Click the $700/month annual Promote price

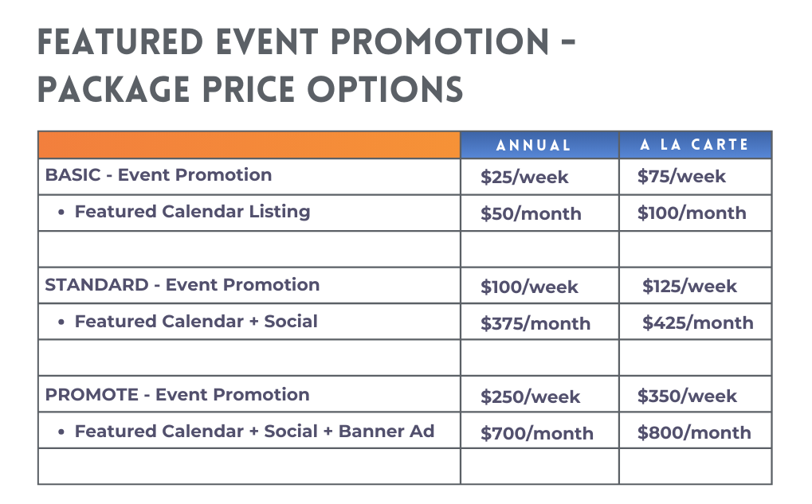(x=536, y=433)
